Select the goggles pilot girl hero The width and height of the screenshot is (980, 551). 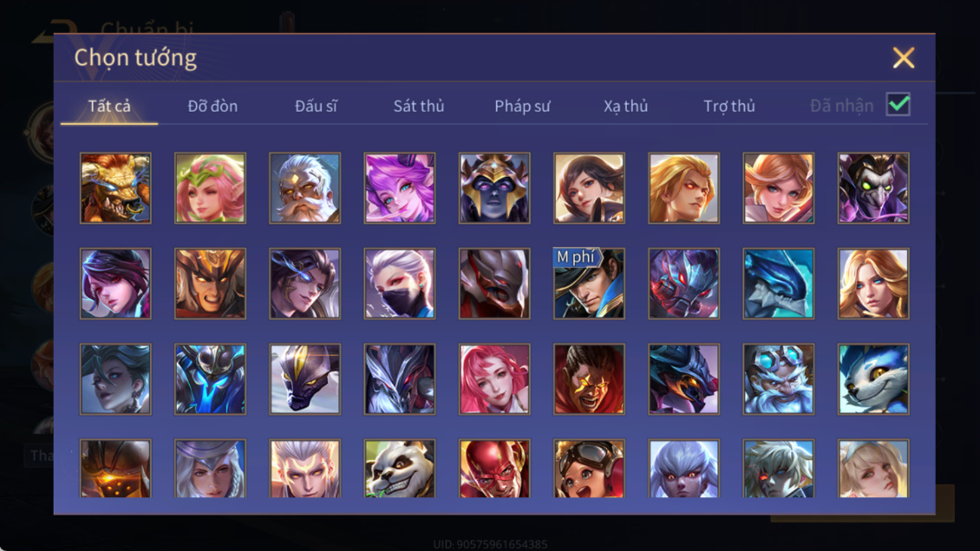click(589, 469)
